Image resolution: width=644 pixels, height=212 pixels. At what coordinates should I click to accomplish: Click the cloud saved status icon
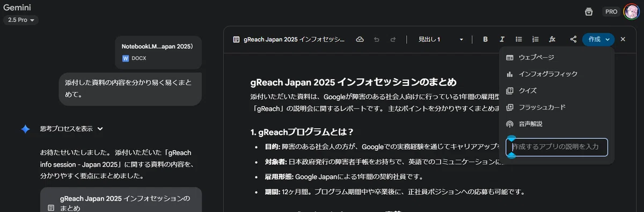(360, 39)
